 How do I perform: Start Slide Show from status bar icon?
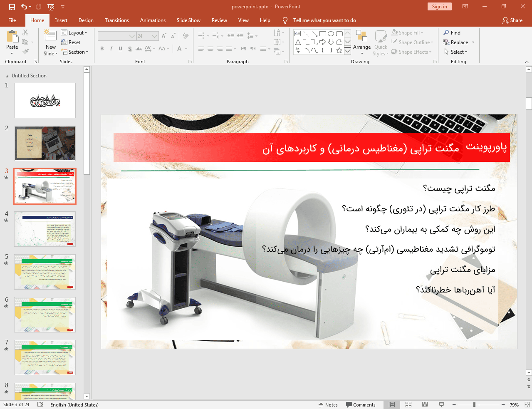(441, 404)
